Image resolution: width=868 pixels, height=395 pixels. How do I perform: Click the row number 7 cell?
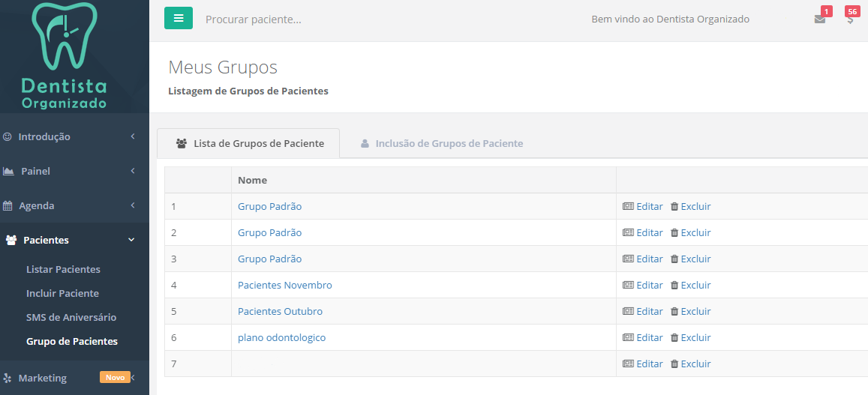[x=198, y=364]
